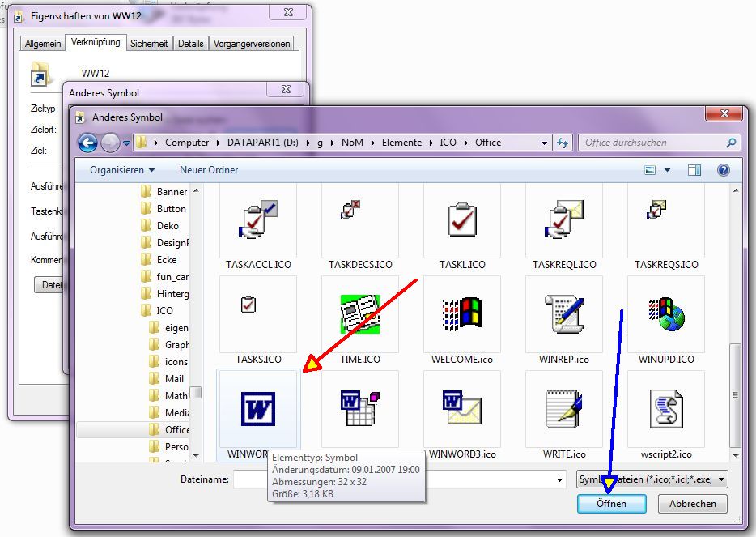Expand the arrow after Elemente in path

point(431,143)
